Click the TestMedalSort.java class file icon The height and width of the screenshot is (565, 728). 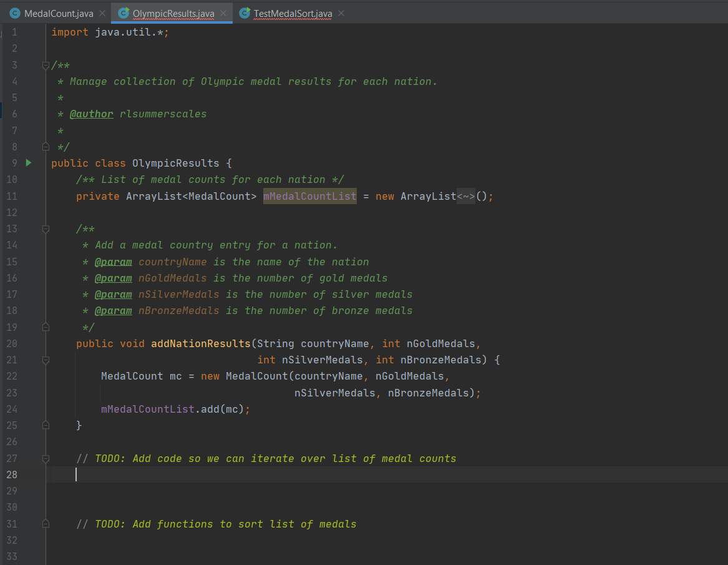(244, 14)
